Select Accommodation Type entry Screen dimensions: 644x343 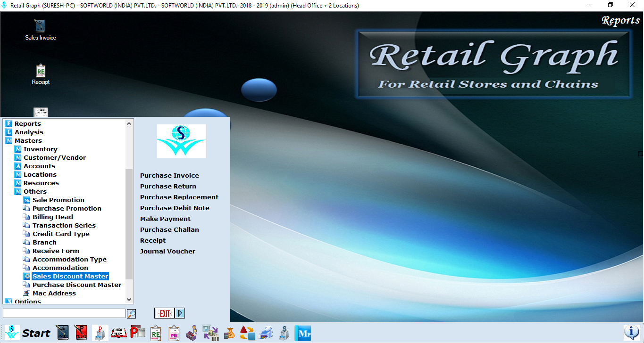tap(69, 259)
